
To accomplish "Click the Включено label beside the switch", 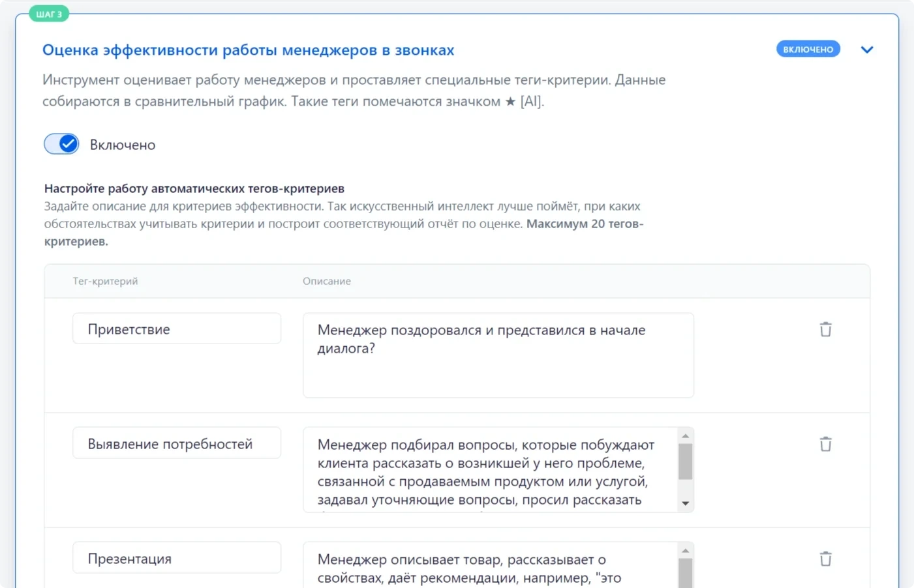I will [123, 145].
